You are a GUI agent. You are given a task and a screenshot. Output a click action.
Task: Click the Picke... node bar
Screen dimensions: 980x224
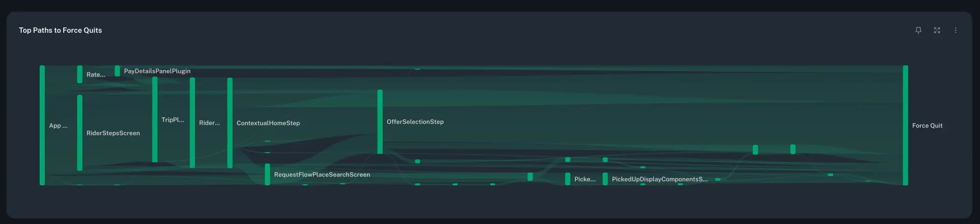(x=567, y=179)
